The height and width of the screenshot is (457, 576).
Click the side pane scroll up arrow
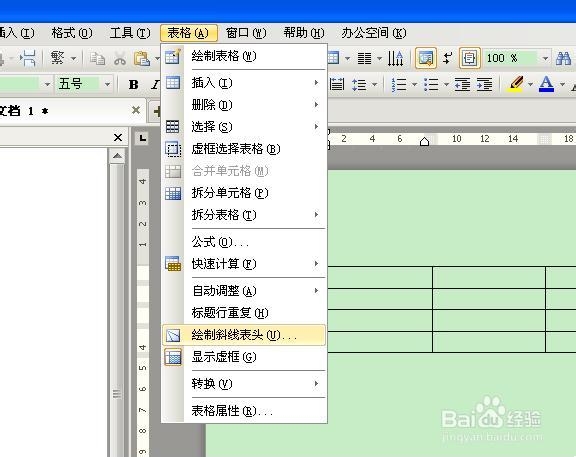point(118,156)
